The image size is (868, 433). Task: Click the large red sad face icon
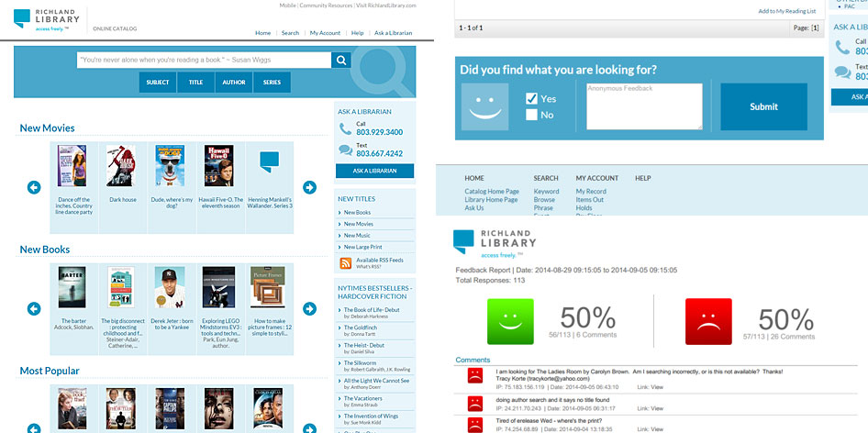point(707,320)
